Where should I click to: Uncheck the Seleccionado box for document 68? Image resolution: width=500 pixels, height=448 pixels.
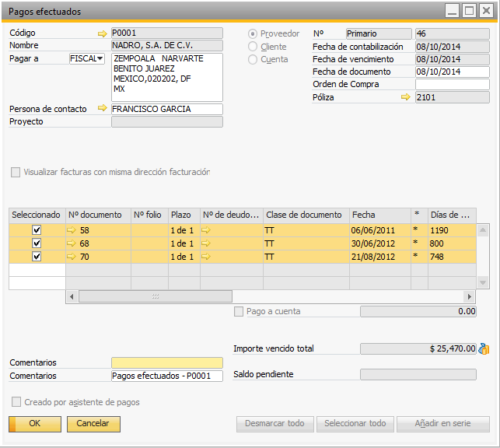coord(37,243)
